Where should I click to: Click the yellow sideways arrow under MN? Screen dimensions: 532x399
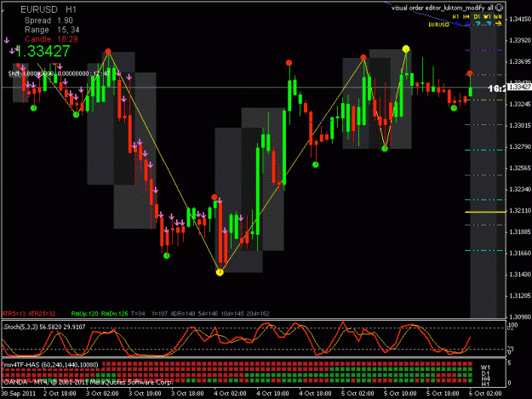[498, 23]
